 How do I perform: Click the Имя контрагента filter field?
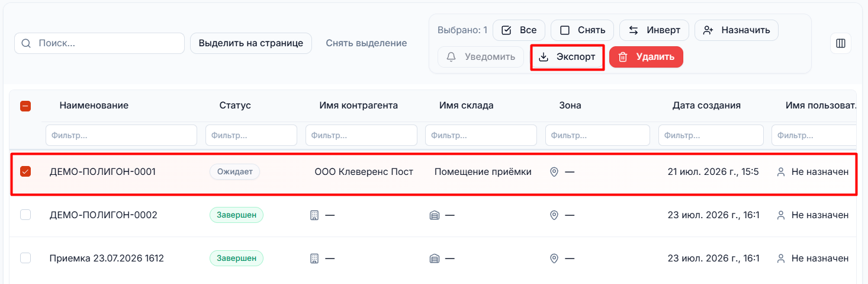pos(361,135)
